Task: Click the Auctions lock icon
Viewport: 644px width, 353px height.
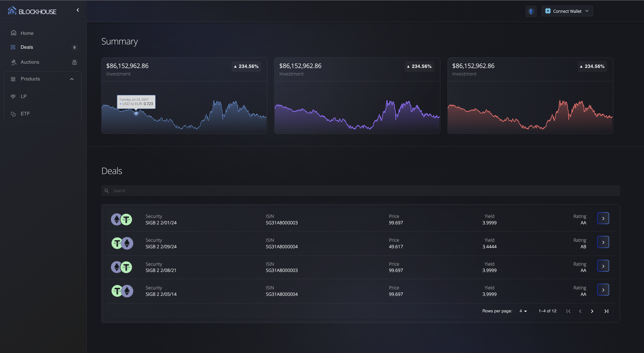Action: tap(74, 62)
